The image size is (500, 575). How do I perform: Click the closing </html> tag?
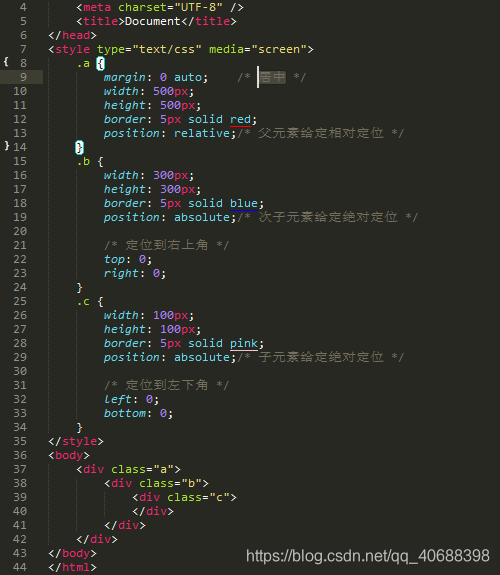click(72, 567)
